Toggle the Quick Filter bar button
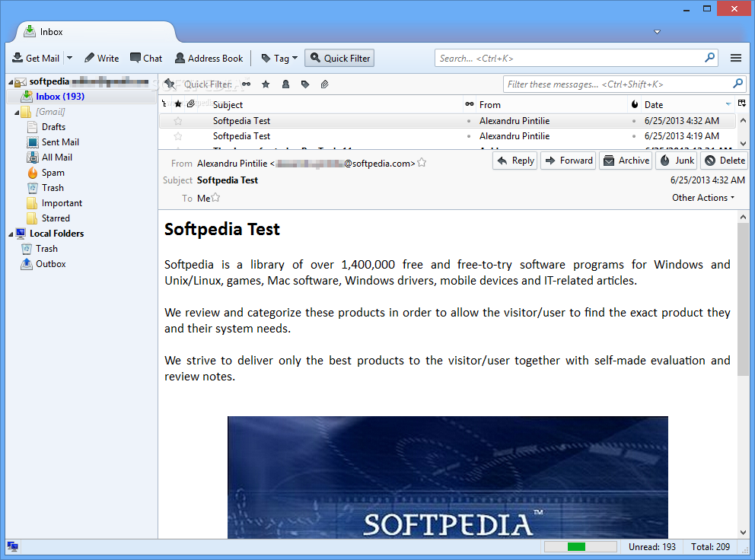 pyautogui.click(x=339, y=59)
